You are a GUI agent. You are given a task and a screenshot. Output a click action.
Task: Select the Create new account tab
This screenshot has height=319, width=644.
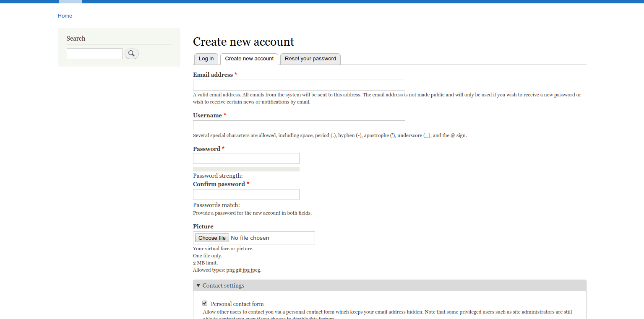point(249,59)
